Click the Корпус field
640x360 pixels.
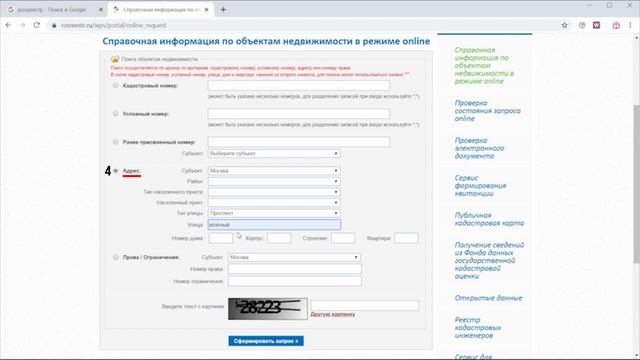[x=279, y=238]
